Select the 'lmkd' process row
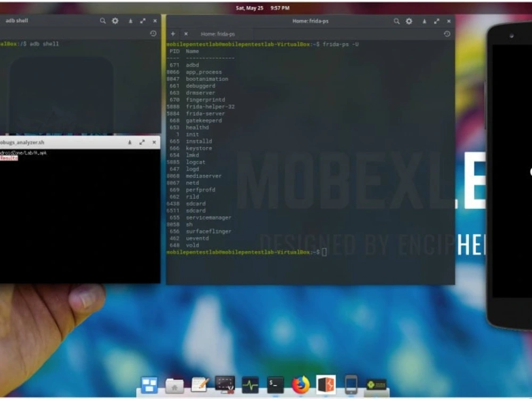This screenshot has width=532, height=399. (184, 155)
